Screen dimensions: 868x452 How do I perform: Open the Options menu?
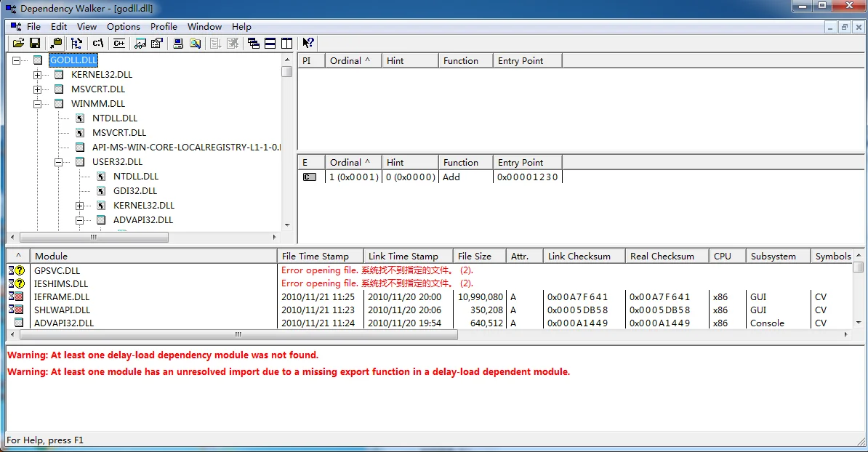(124, 27)
